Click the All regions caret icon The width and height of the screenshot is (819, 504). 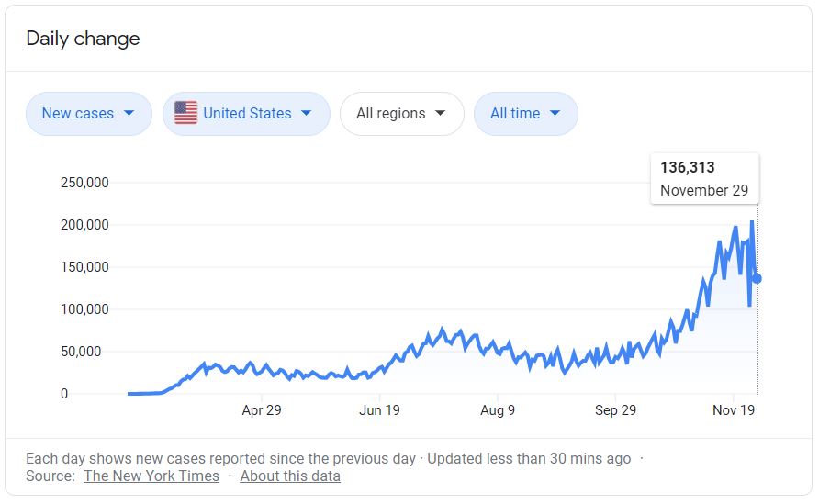[440, 114]
